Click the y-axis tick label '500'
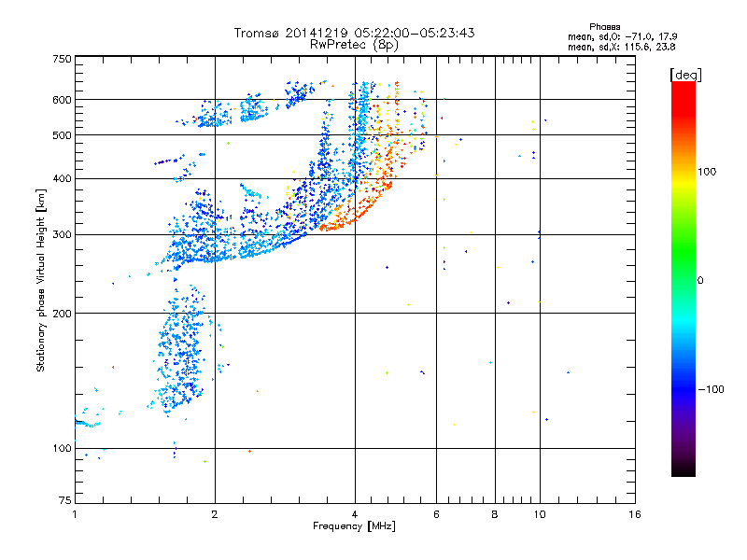 coord(62,135)
